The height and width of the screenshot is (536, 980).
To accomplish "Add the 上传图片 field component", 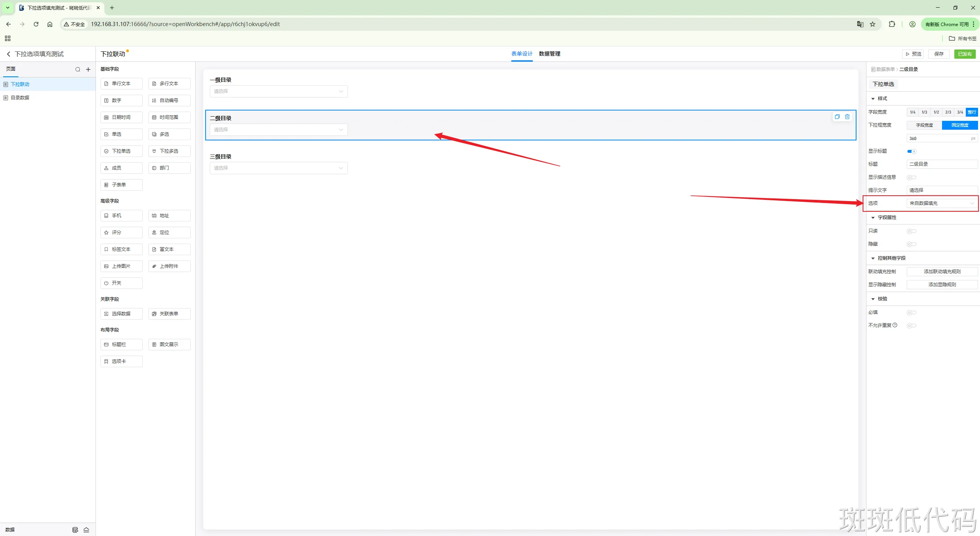I will point(121,266).
